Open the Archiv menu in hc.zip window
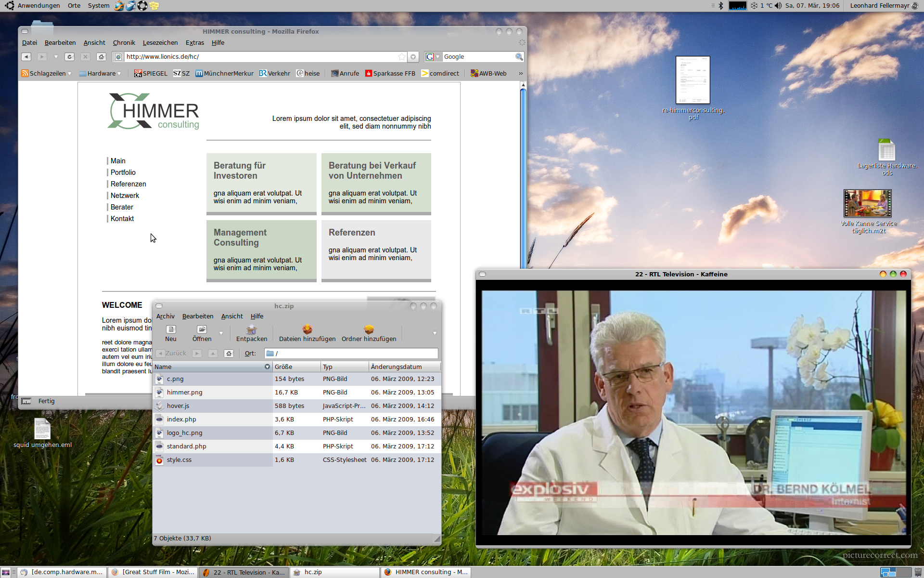This screenshot has width=924, height=578. 165,316
